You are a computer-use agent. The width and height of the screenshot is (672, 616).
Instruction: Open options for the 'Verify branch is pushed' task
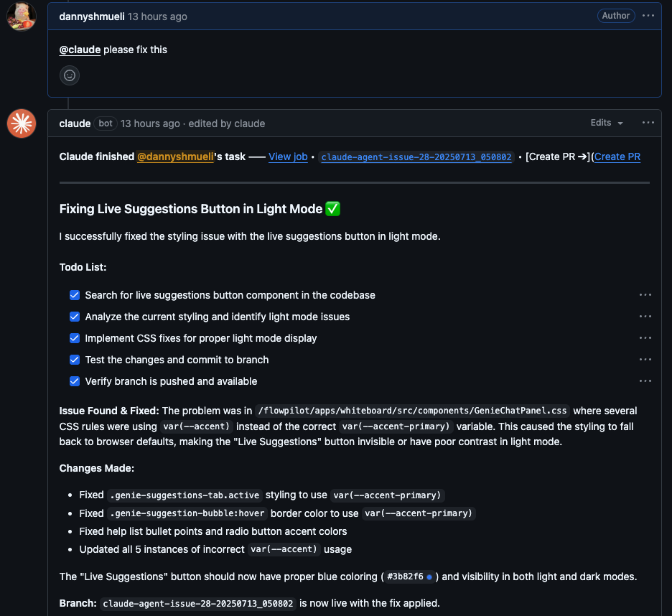click(645, 381)
